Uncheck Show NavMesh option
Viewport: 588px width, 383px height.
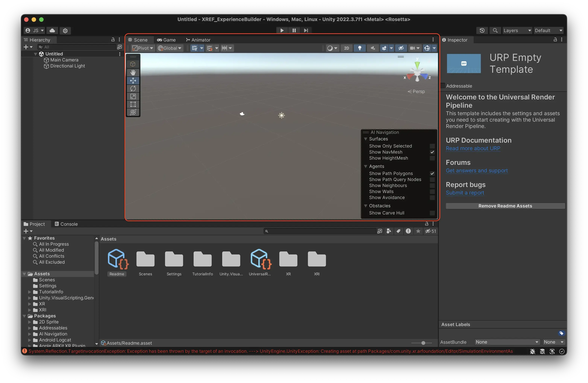click(x=432, y=152)
